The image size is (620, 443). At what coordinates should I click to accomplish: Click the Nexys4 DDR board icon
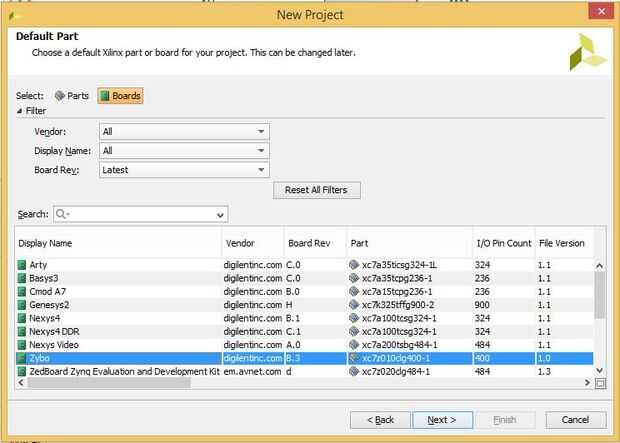(22, 331)
